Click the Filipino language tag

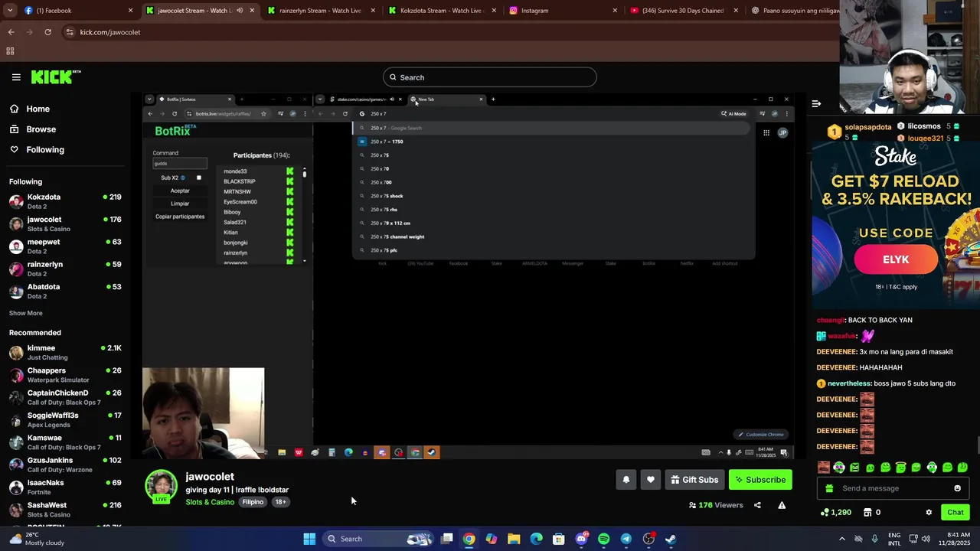pyautogui.click(x=253, y=502)
